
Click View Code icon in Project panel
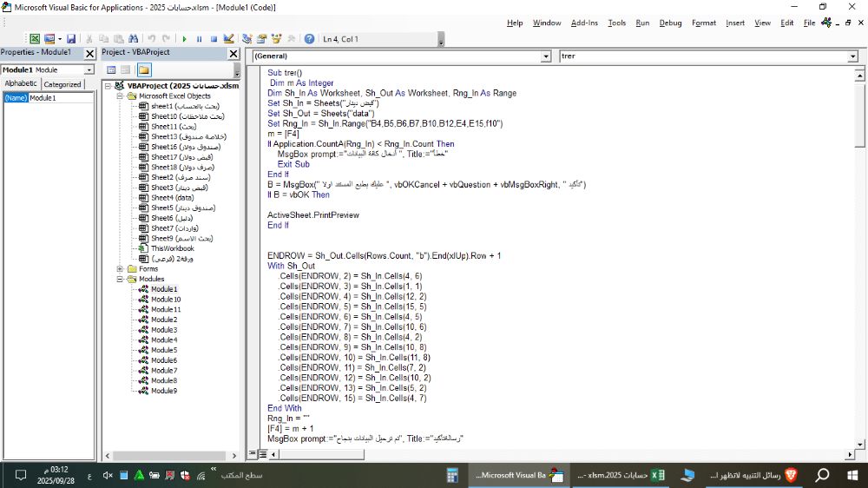[111, 69]
